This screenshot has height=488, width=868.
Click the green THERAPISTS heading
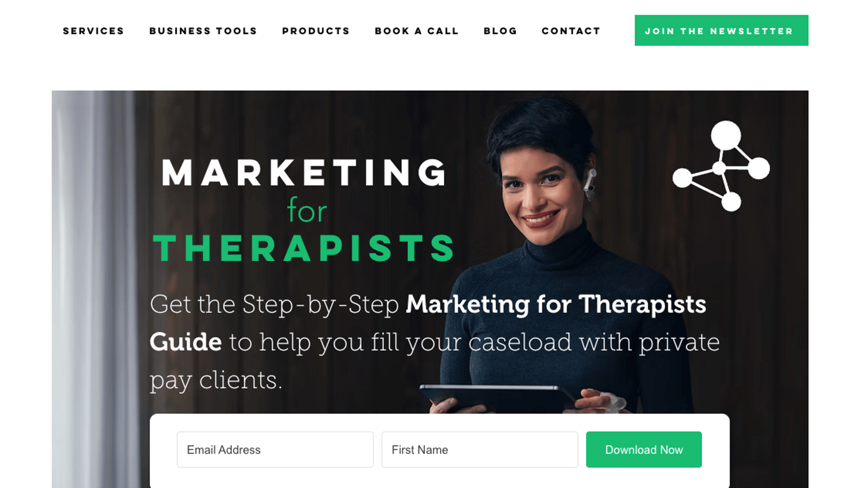pos(303,248)
